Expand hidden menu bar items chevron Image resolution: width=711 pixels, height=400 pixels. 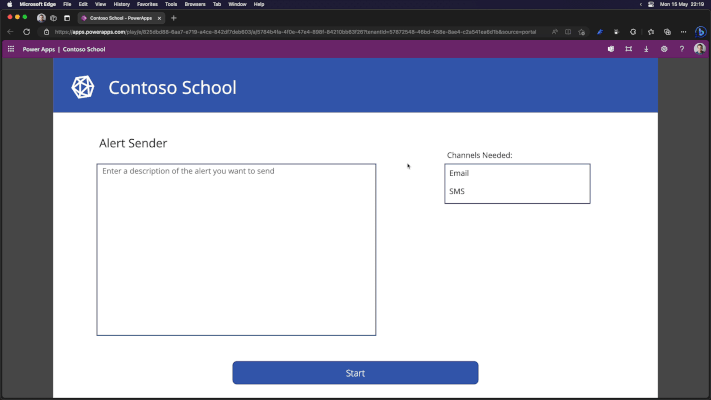pos(641,4)
